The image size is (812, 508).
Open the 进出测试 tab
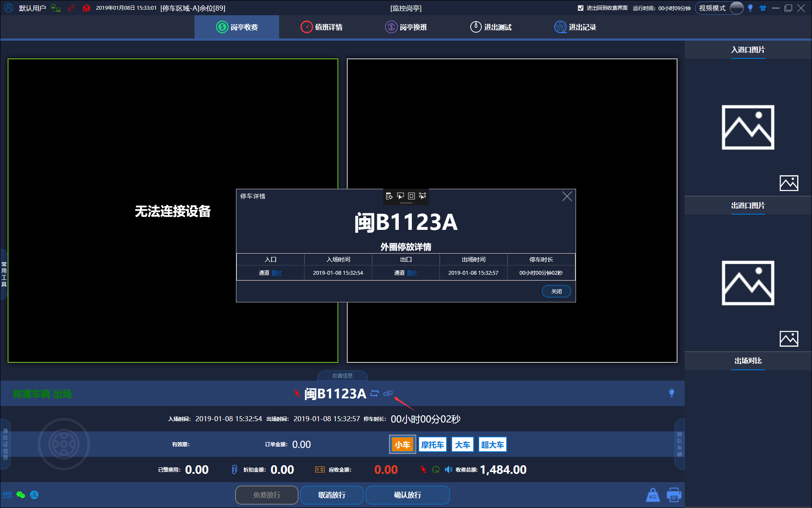coord(491,27)
